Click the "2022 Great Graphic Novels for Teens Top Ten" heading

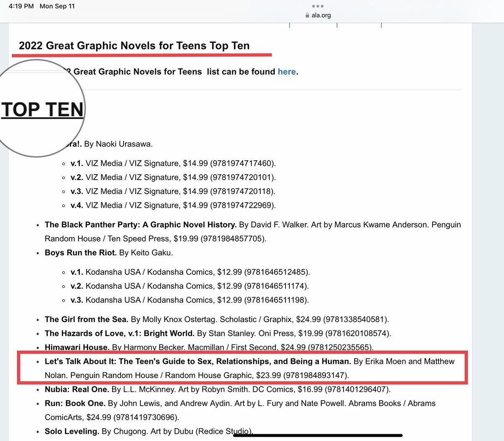tap(134, 46)
